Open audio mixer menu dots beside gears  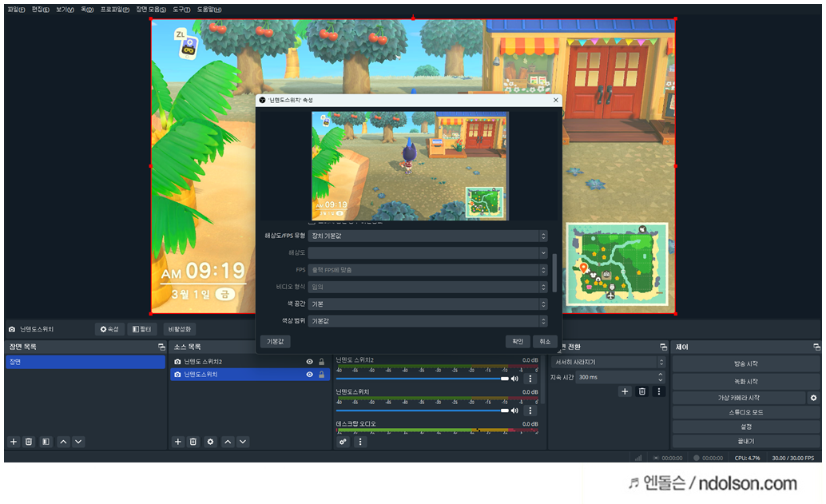[360, 442]
